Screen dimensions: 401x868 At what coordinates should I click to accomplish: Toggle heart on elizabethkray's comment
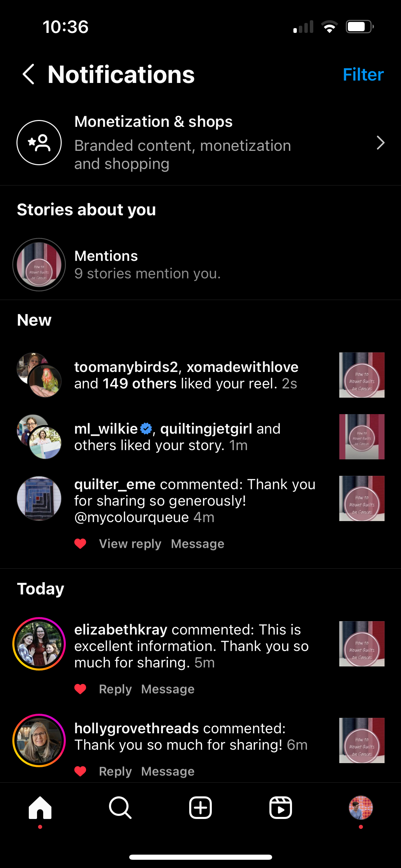click(81, 689)
